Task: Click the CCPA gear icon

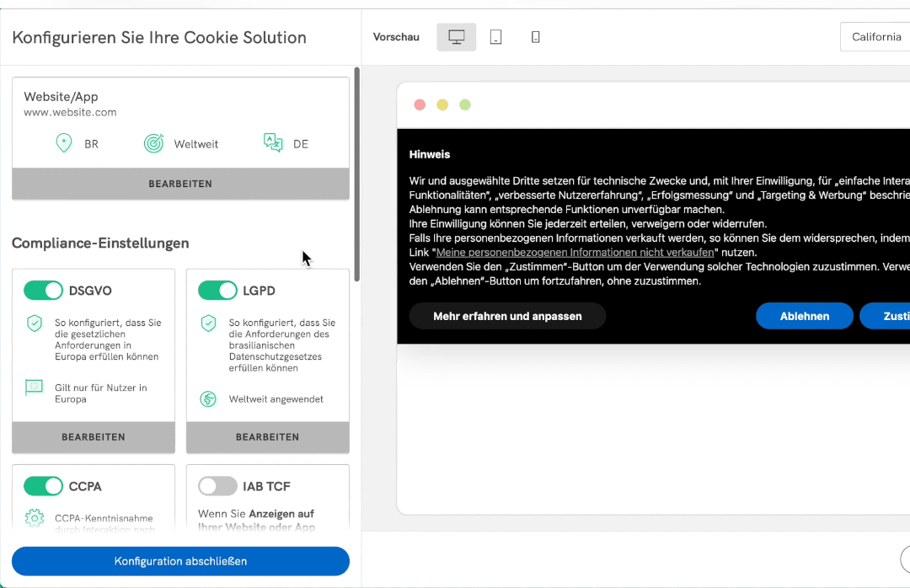Action: (x=35, y=518)
